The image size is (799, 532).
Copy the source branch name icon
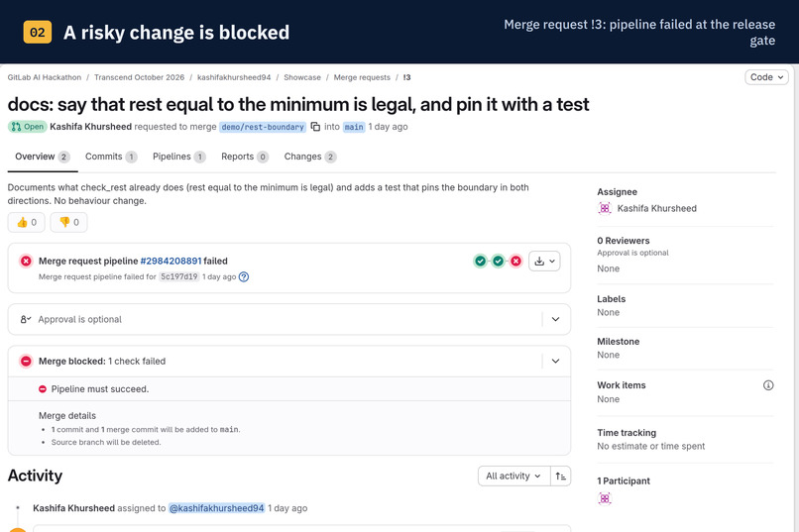pyautogui.click(x=315, y=127)
